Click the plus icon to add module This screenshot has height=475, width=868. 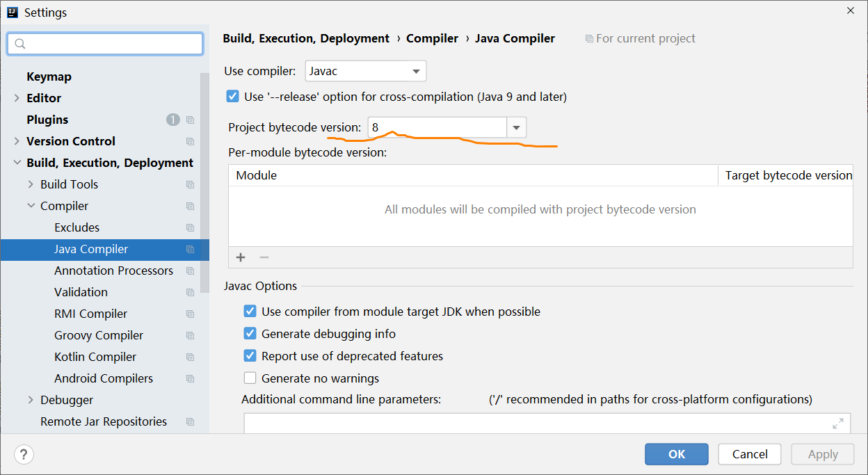click(x=241, y=257)
